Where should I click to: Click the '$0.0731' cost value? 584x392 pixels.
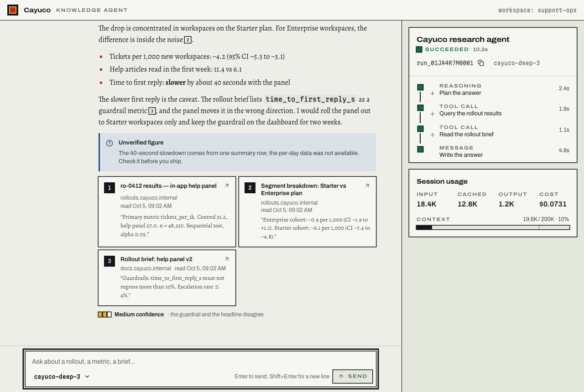click(x=553, y=204)
